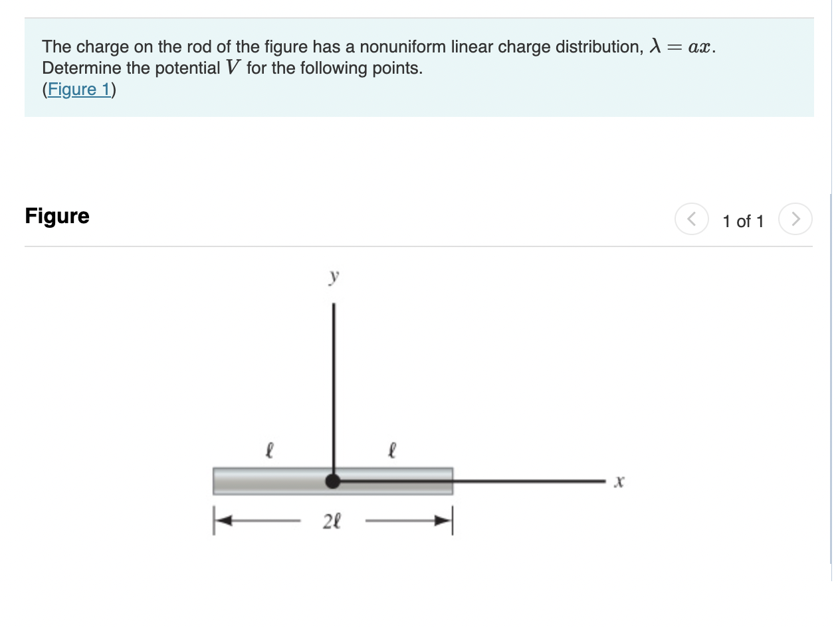Image resolution: width=840 pixels, height=627 pixels.
Task: Click the 2ℓ dimension label below the rod
Action: point(331,520)
